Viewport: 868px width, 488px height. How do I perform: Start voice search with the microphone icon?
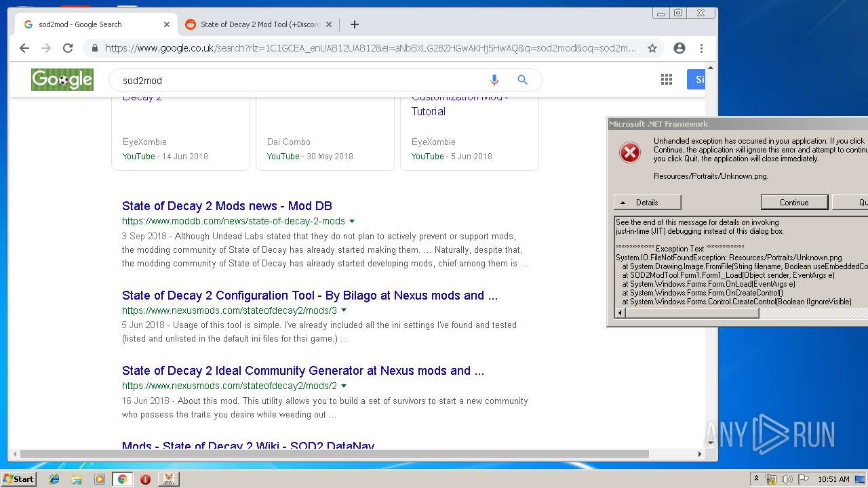pos(494,80)
